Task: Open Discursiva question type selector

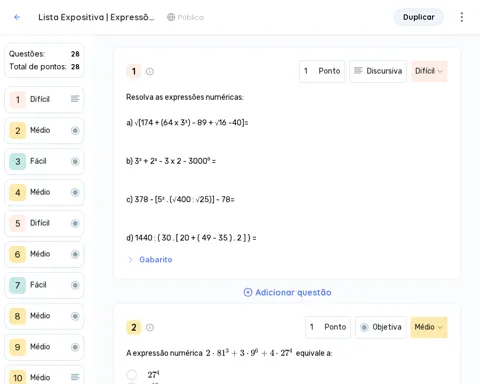Action: (378, 71)
